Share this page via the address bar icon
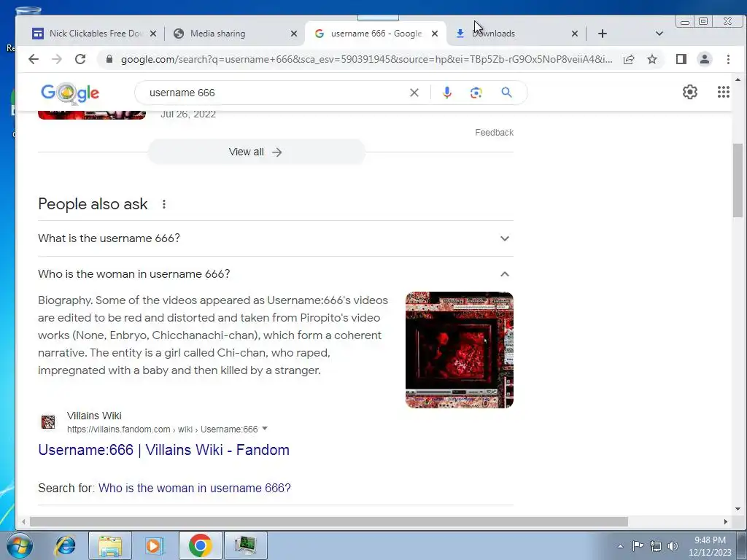Image resolution: width=747 pixels, height=560 pixels. coord(629,59)
